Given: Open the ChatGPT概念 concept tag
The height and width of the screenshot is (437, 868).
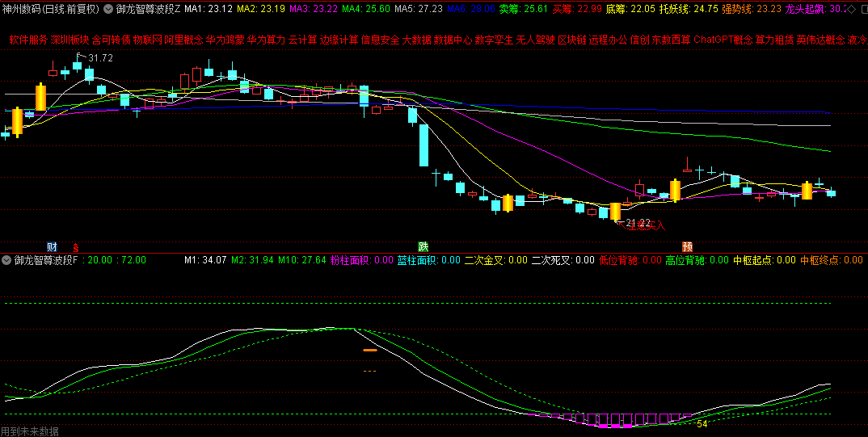Looking at the screenshot, I should (x=723, y=40).
